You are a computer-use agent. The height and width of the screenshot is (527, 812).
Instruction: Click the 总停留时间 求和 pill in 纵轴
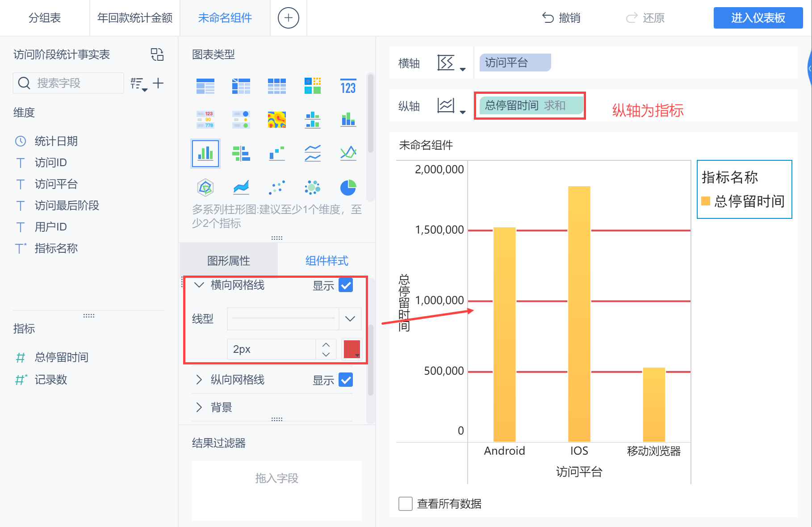(532, 105)
